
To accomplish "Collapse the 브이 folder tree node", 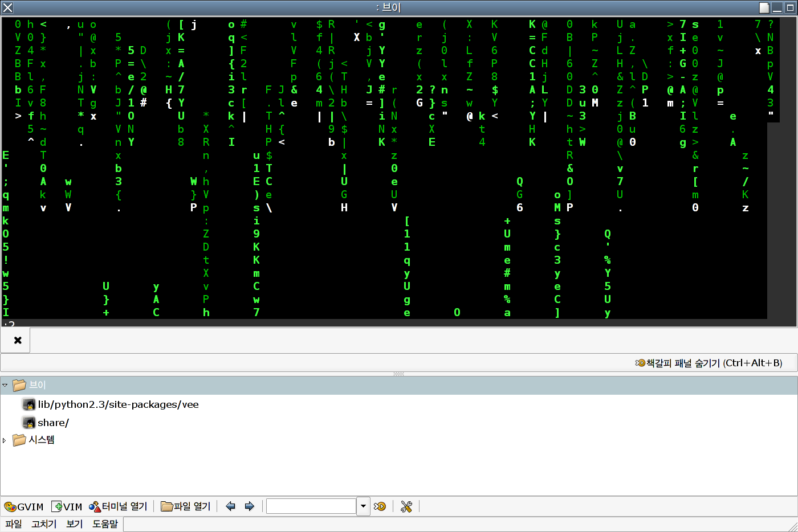I will 5,386.
